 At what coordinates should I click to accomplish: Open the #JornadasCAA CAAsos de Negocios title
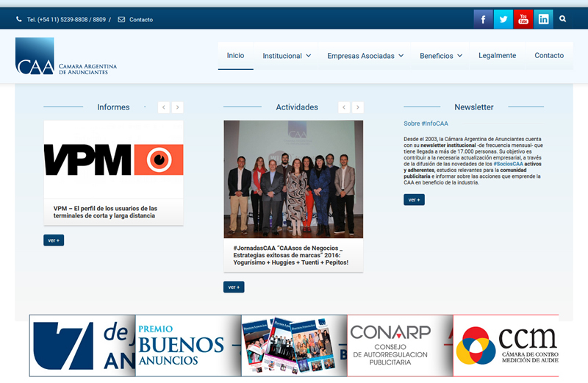coord(290,255)
